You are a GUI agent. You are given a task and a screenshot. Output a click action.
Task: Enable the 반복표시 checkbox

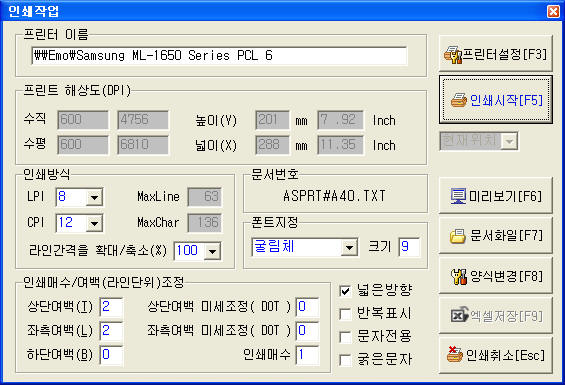click(x=345, y=314)
